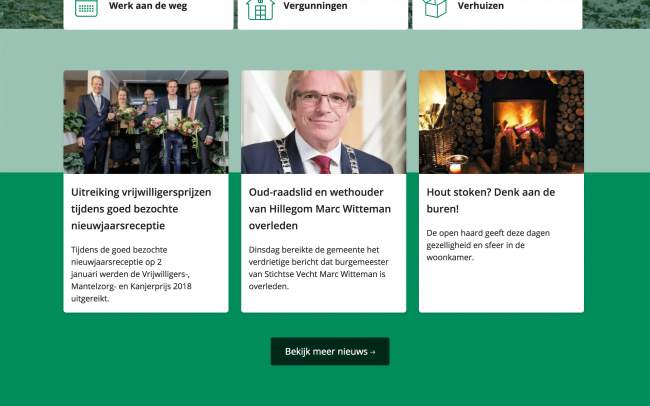Open the Vergunningen page link
This screenshot has height=406, width=650.
pos(315,6)
